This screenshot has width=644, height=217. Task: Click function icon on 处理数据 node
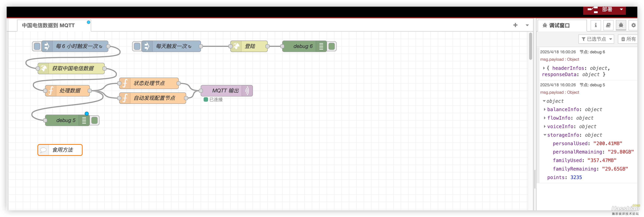click(51, 91)
